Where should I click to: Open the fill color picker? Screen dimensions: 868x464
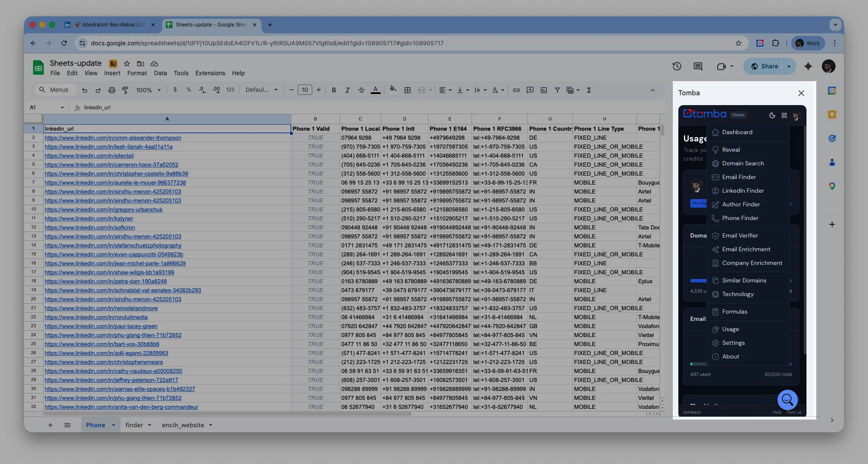(393, 90)
